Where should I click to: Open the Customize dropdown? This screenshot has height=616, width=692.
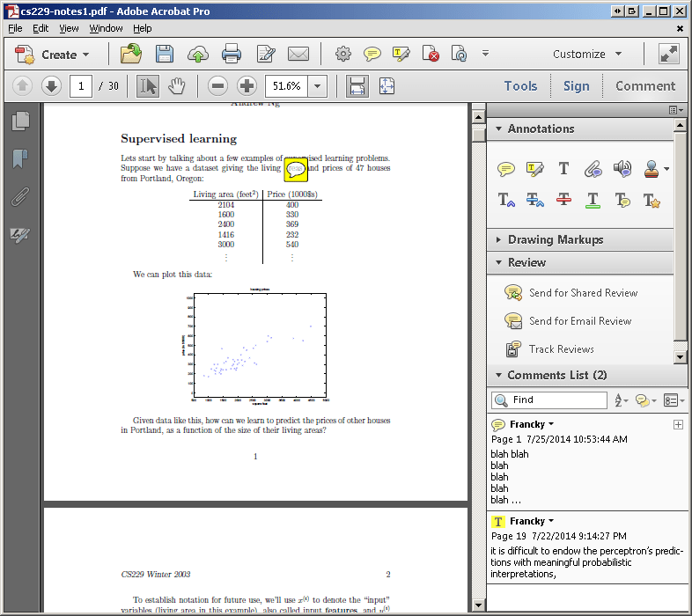point(587,54)
